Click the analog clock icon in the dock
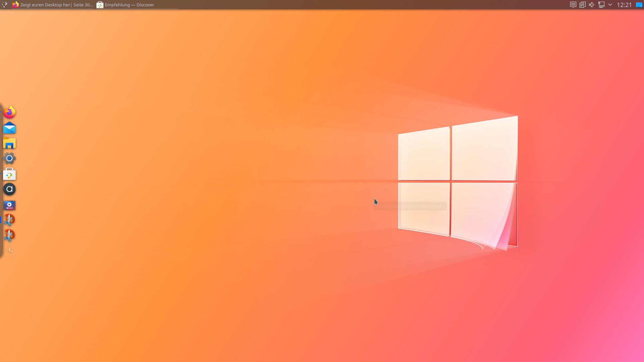 pos(9,250)
